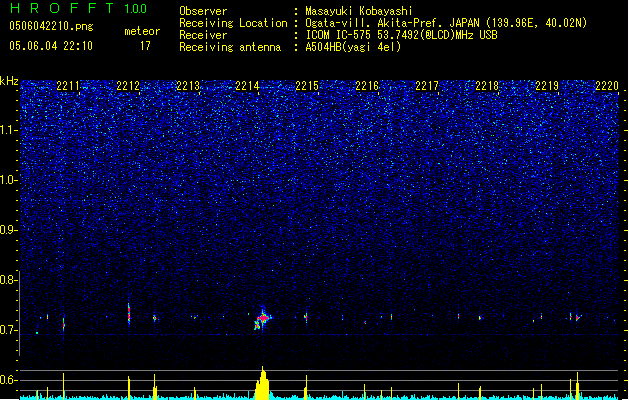Click the 2215 time marker

(x=307, y=85)
